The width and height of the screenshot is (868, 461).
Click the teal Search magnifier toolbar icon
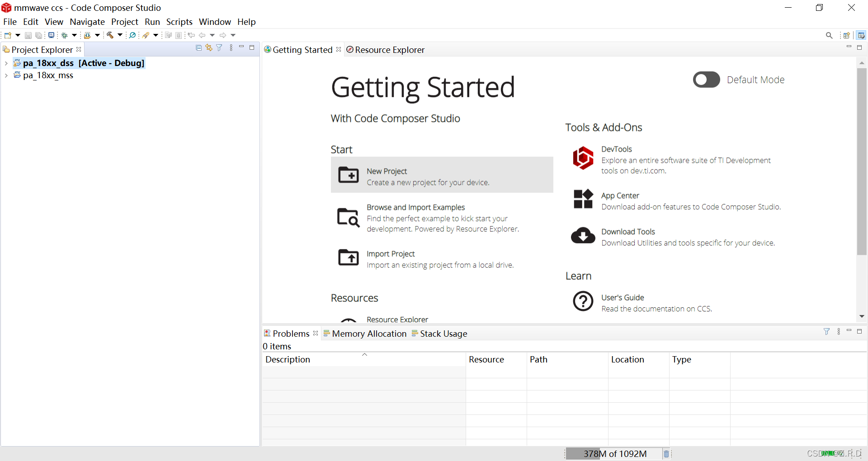point(132,35)
